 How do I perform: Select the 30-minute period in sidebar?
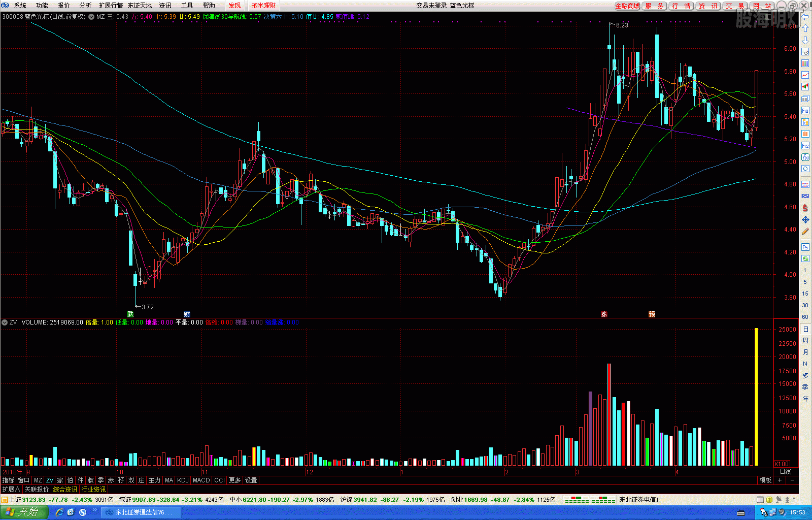click(x=805, y=305)
